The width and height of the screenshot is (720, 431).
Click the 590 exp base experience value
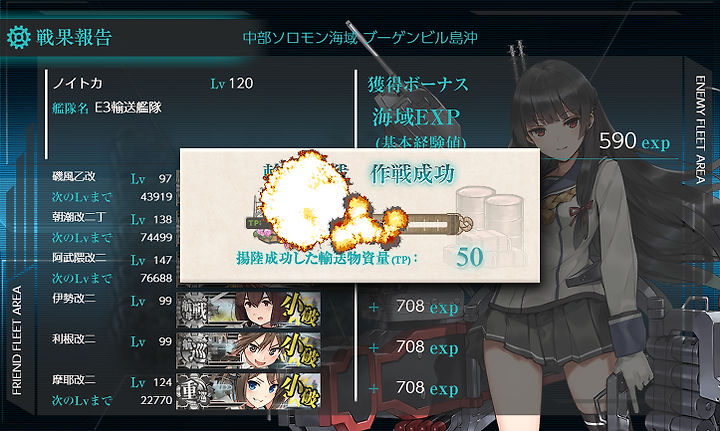click(x=634, y=141)
